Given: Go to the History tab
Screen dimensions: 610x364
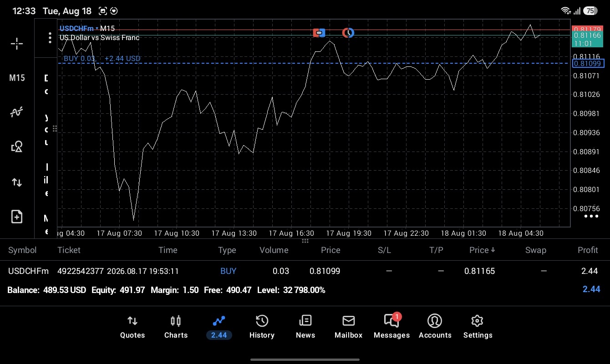Looking at the screenshot, I should tap(262, 327).
